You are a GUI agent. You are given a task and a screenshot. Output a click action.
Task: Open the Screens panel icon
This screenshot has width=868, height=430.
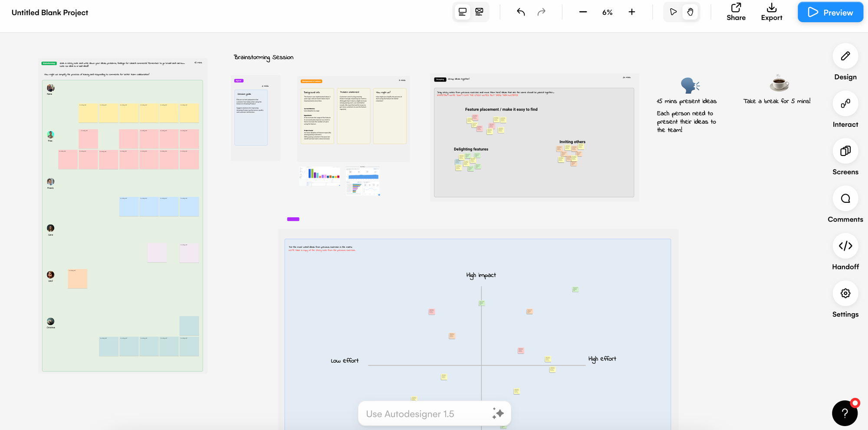pyautogui.click(x=845, y=151)
